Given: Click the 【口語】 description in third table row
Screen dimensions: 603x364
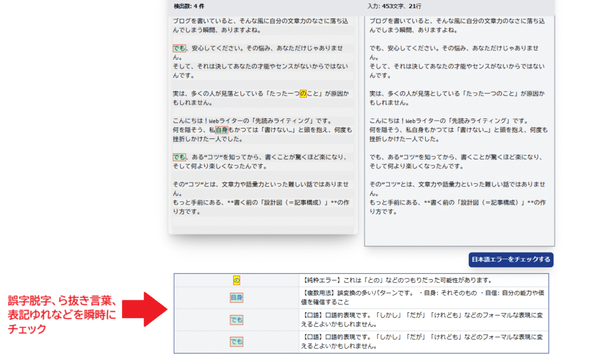Looking at the screenshot, I should point(423,320).
